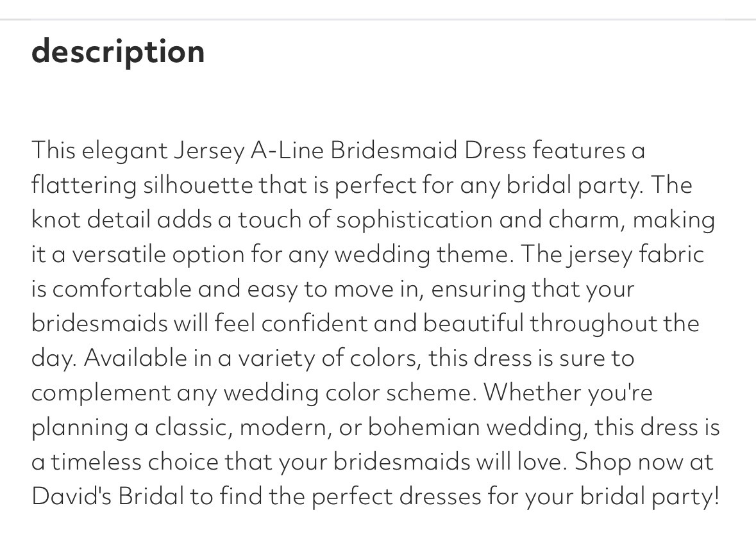The image size is (756, 533).
Task: Click the words "Shop now at"
Action: 644,462
